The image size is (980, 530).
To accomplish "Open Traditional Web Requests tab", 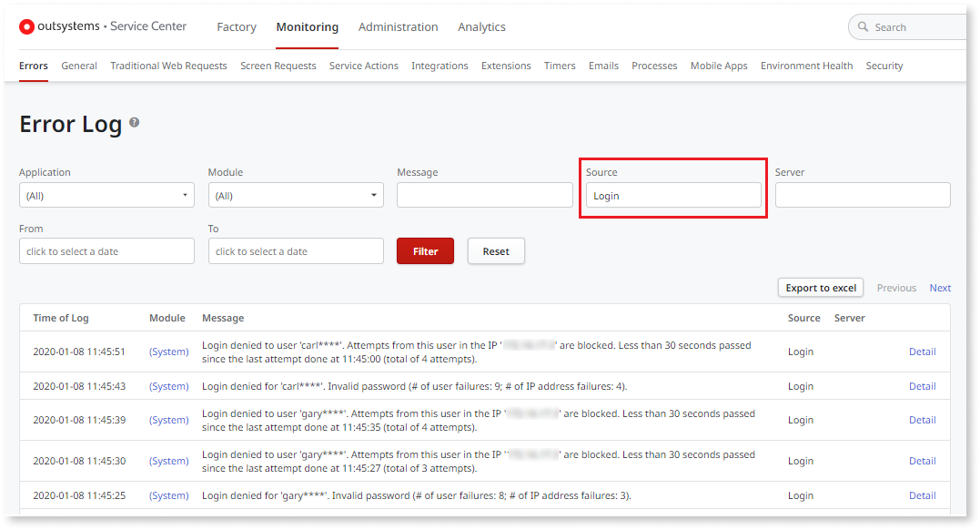I will tap(168, 66).
